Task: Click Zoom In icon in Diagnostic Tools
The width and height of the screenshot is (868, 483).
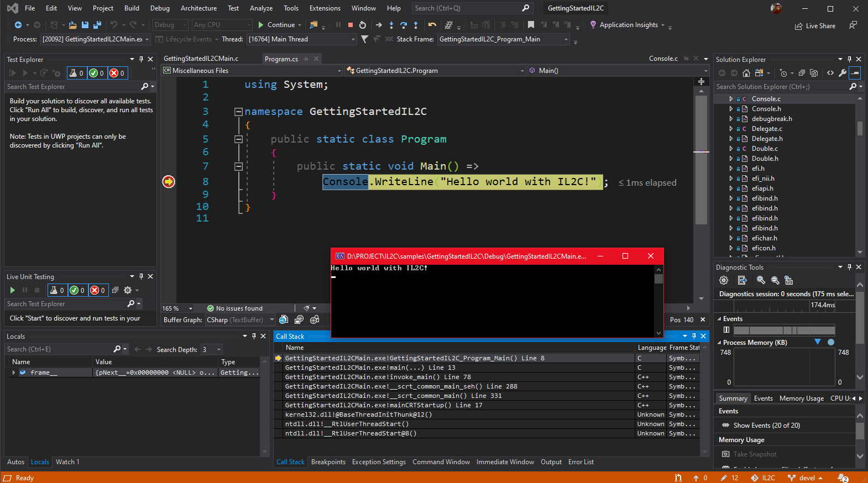Action: (761, 280)
